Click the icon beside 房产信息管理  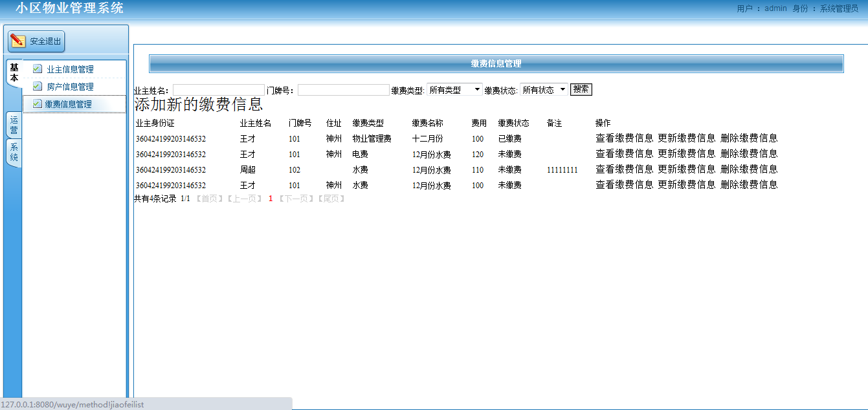click(x=38, y=86)
